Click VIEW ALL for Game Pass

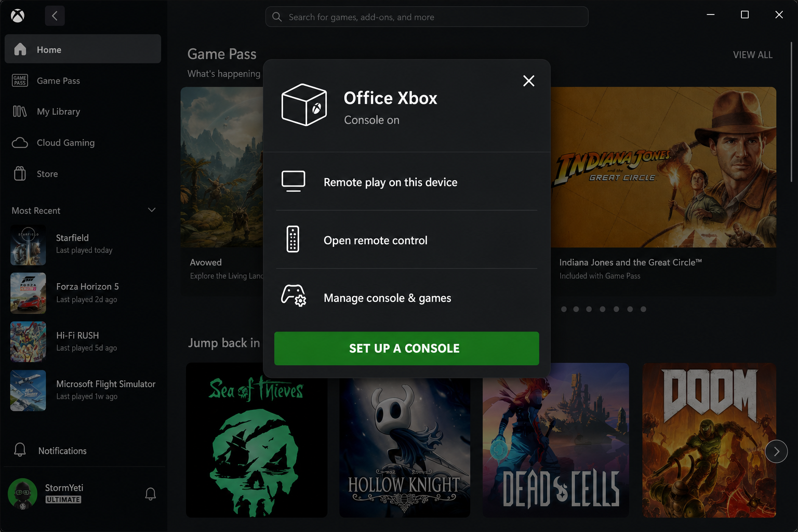pyautogui.click(x=752, y=55)
